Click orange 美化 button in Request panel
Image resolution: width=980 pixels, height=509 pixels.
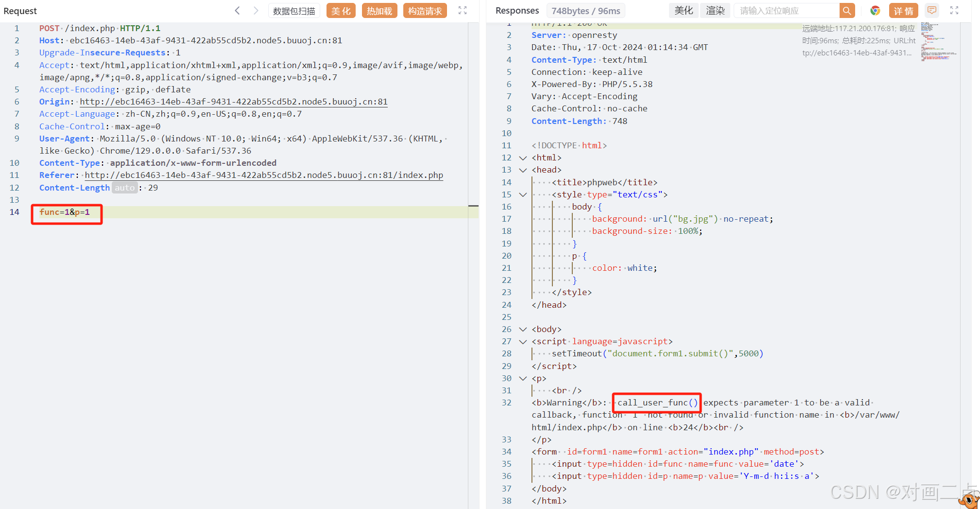pos(341,11)
